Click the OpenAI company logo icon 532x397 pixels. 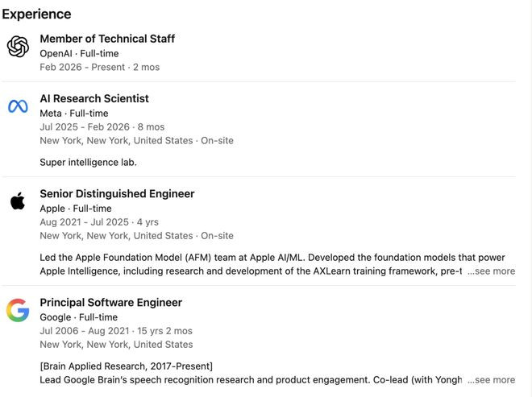(x=18, y=47)
